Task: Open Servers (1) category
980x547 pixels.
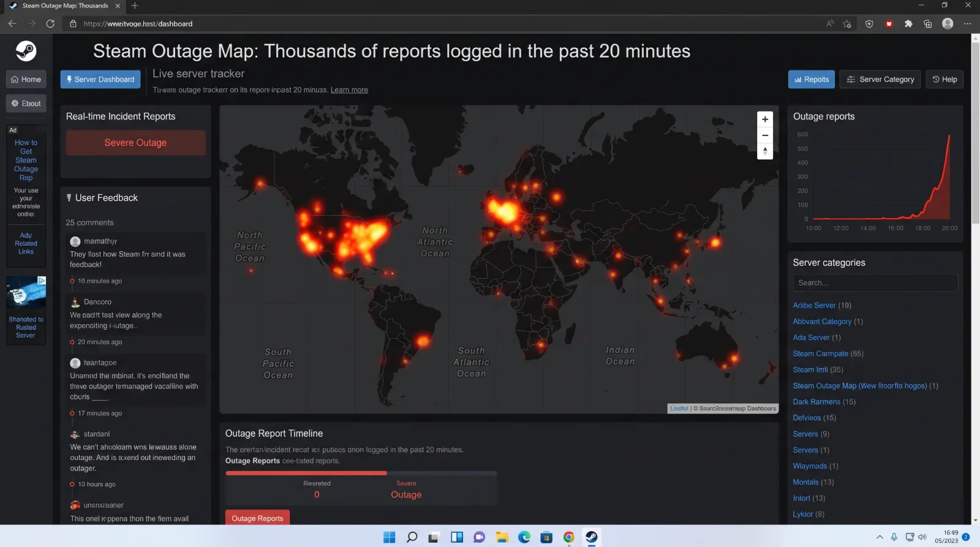Action: point(805,450)
